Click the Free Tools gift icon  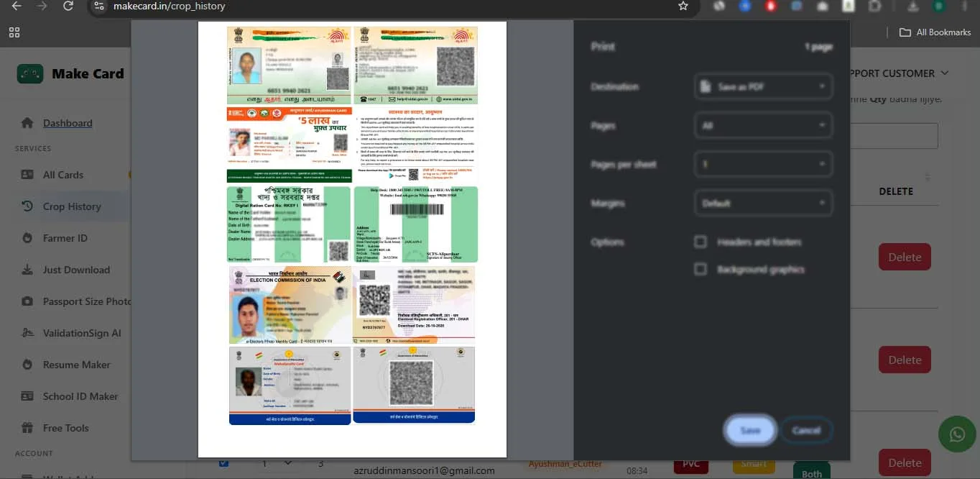coord(27,428)
